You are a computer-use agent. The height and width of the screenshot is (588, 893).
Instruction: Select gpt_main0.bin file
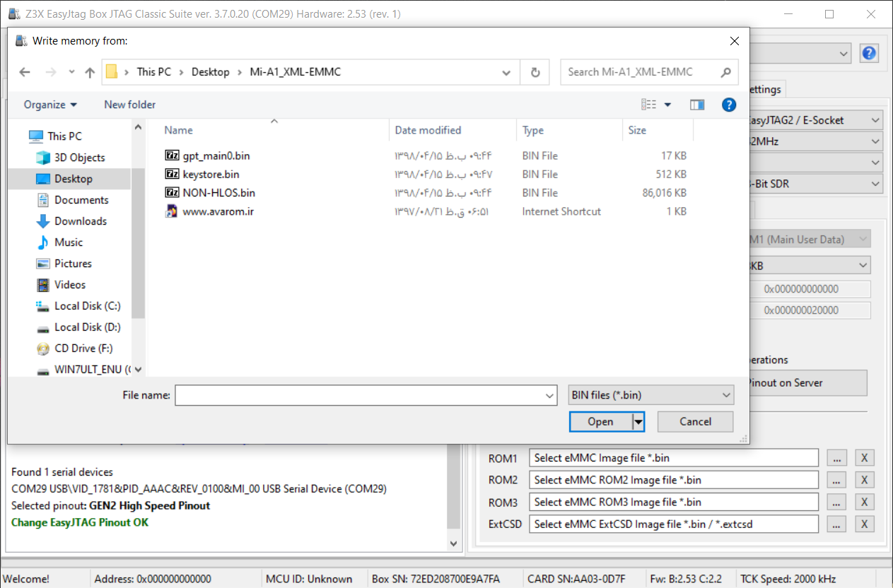coord(216,155)
